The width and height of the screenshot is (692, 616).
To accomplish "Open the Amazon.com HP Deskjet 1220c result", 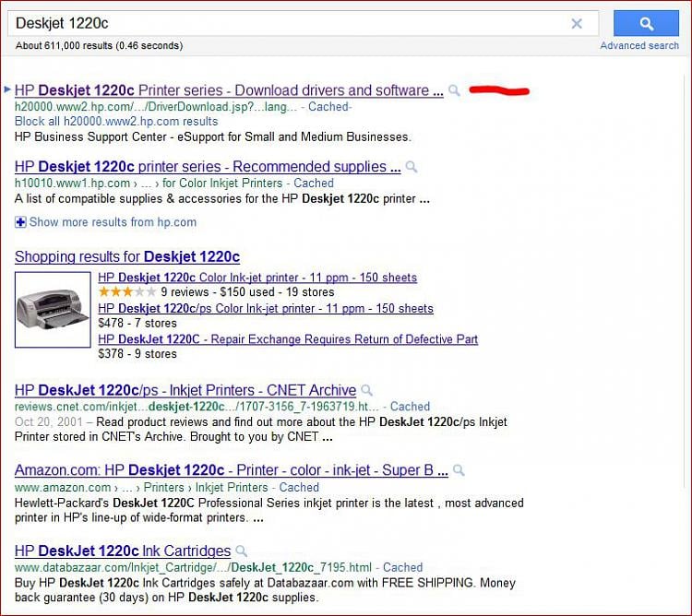I will (x=232, y=470).
